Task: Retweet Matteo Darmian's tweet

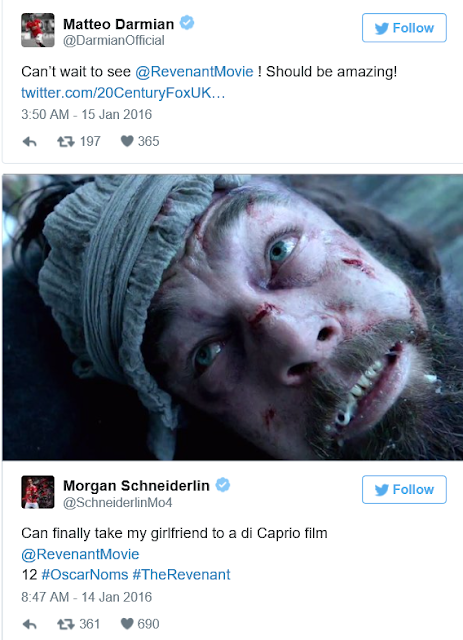Action: [x=65, y=142]
